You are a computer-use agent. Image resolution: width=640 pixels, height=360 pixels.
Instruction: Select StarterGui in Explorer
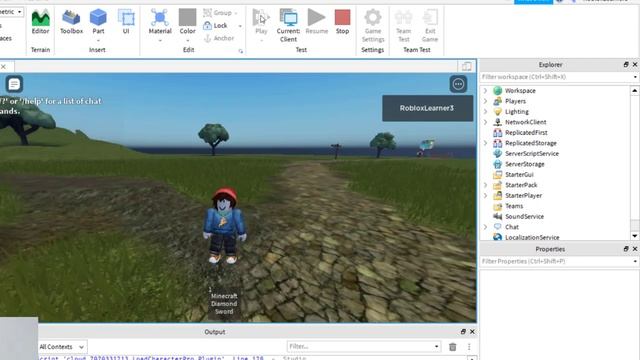pyautogui.click(x=519, y=175)
